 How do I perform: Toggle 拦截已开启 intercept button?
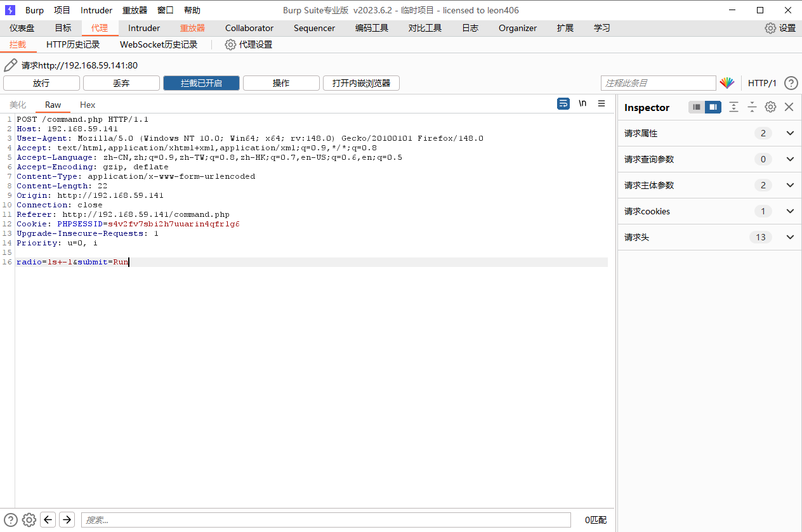[x=201, y=83]
